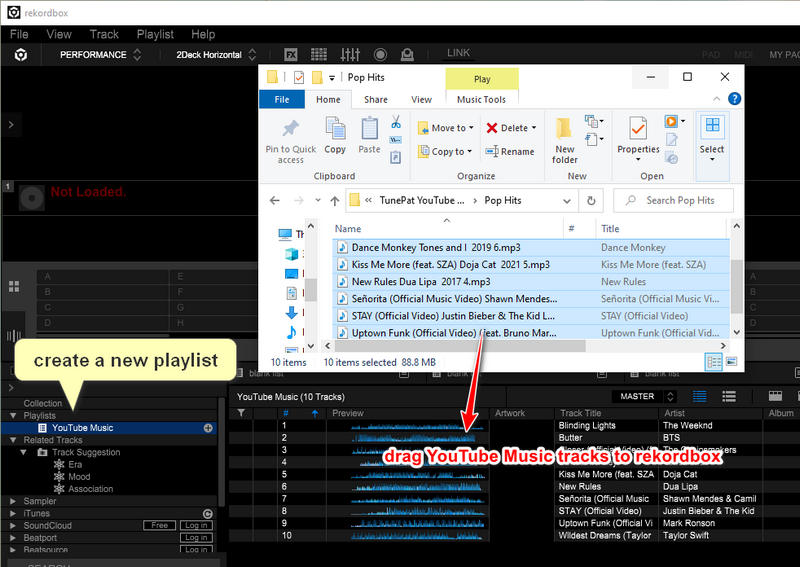800x567 pixels.
Task: Open rekordbox Track menu
Action: click(x=104, y=34)
